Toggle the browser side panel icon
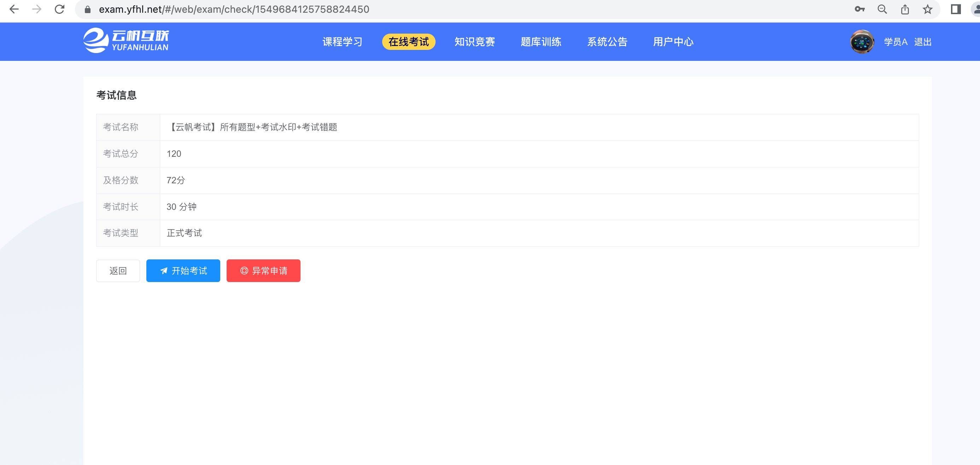 (956, 9)
